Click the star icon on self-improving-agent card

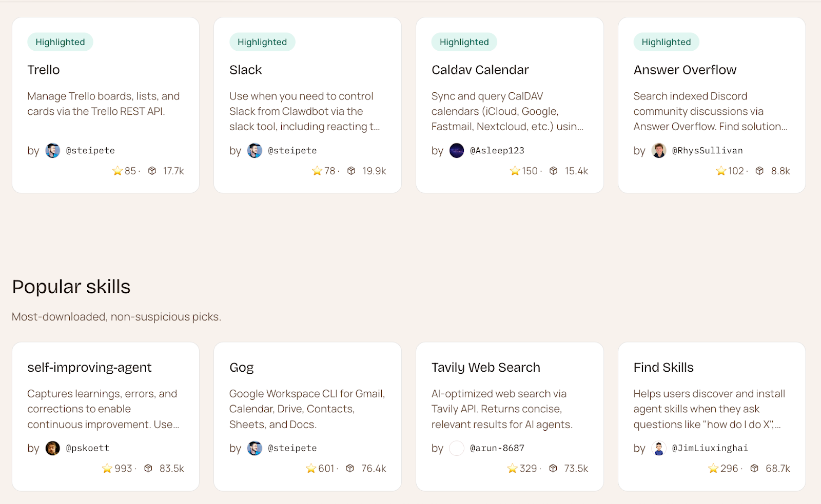coord(107,468)
